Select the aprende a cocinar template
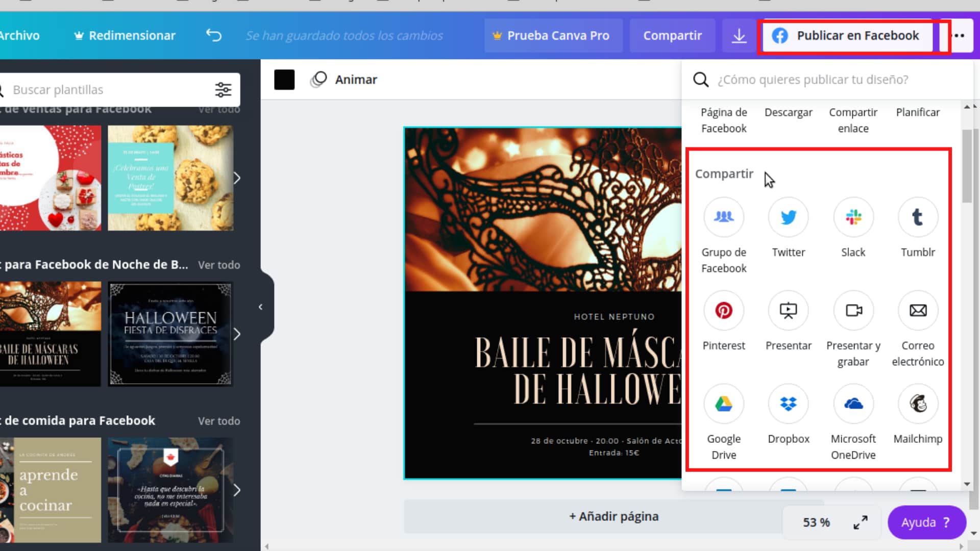The width and height of the screenshot is (980, 551). coord(51,490)
